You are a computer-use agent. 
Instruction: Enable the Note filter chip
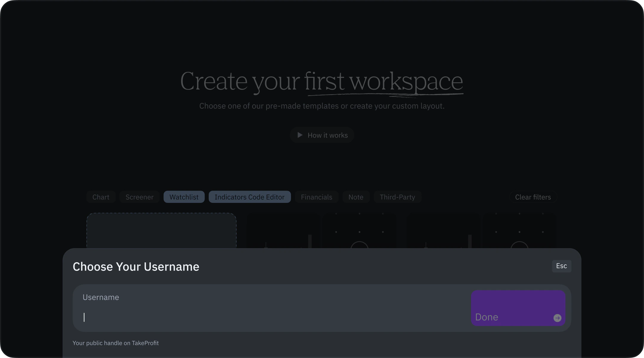(x=356, y=197)
